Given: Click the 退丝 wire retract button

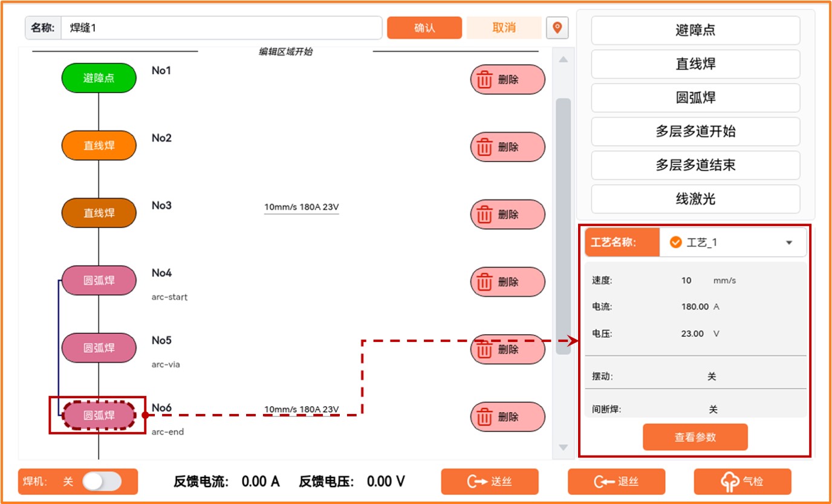Looking at the screenshot, I should click(616, 482).
